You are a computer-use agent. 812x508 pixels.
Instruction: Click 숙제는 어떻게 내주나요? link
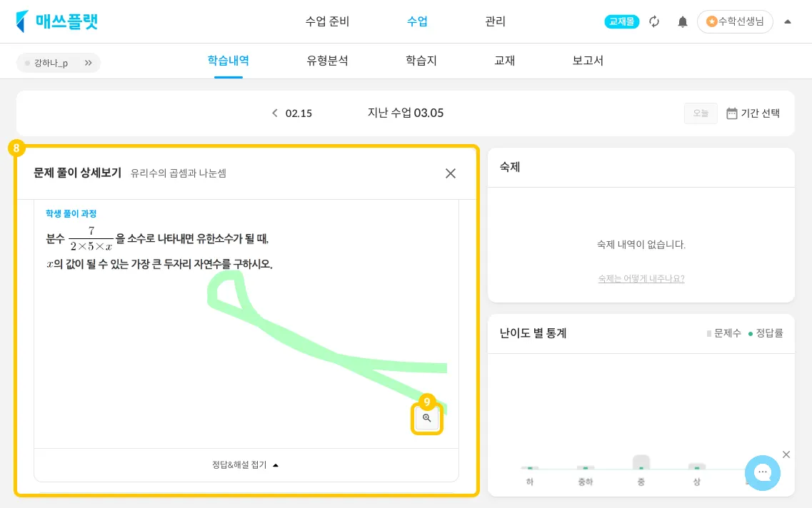[641, 279]
